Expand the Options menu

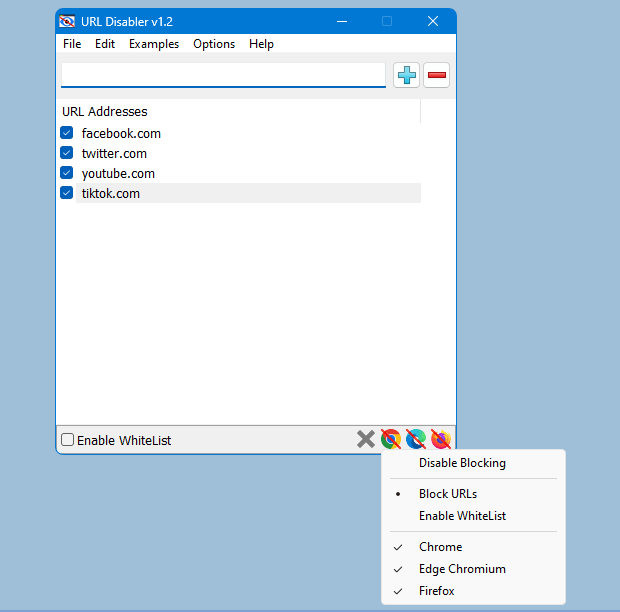click(214, 44)
